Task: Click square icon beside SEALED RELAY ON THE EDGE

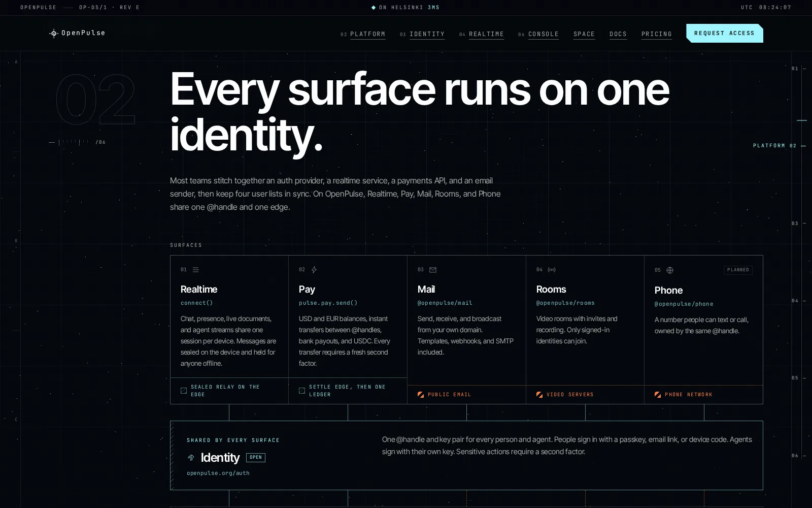Action: [x=184, y=391]
